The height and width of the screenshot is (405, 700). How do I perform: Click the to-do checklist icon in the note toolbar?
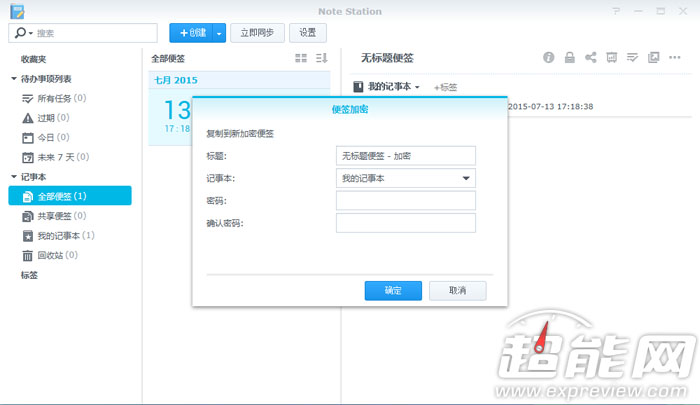point(633,57)
